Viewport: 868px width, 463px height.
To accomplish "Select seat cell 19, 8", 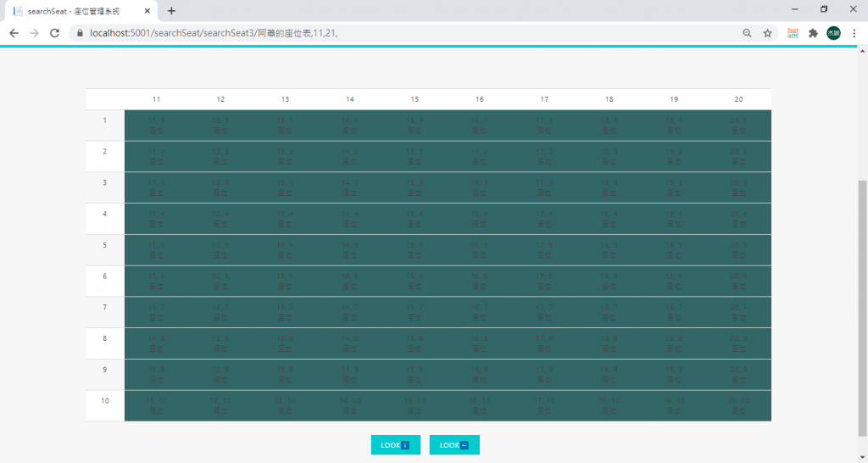I will pos(674,343).
